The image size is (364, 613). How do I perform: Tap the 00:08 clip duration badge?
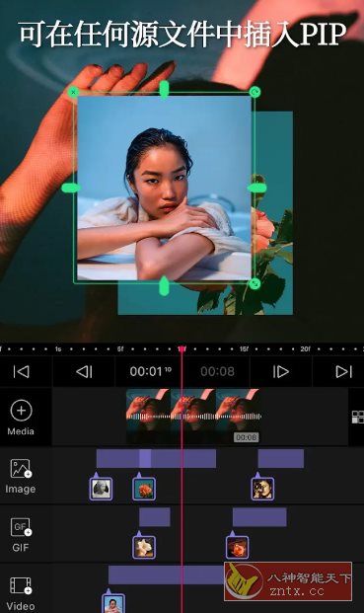coord(247,437)
